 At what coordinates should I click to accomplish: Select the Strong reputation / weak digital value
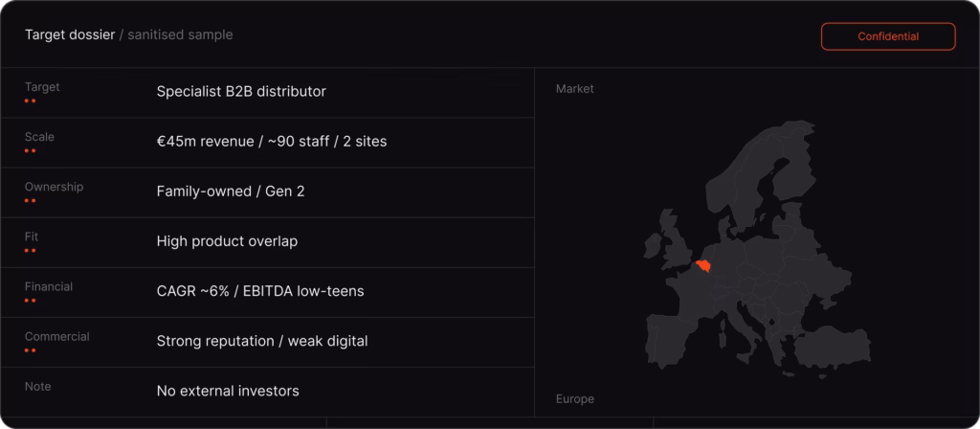point(262,342)
